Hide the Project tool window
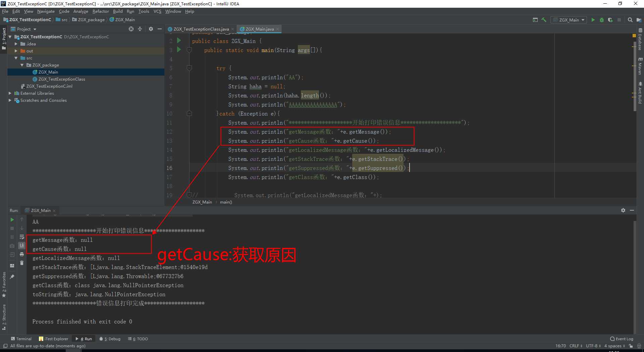 160,29
